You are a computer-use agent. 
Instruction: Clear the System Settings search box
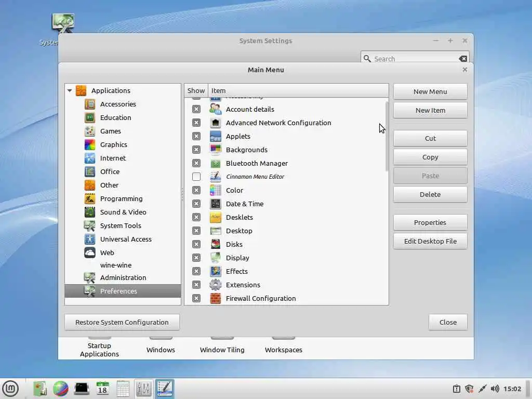point(463,59)
